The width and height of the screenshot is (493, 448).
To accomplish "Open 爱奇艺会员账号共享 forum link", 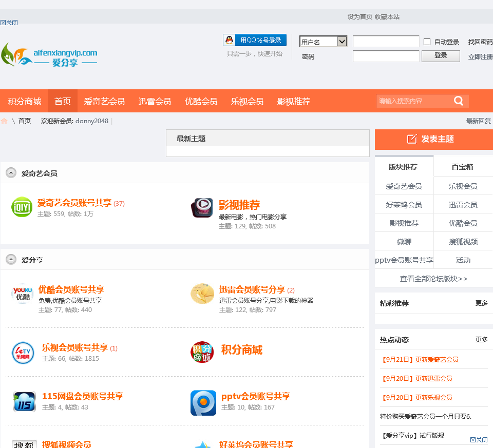I will (x=74, y=203).
